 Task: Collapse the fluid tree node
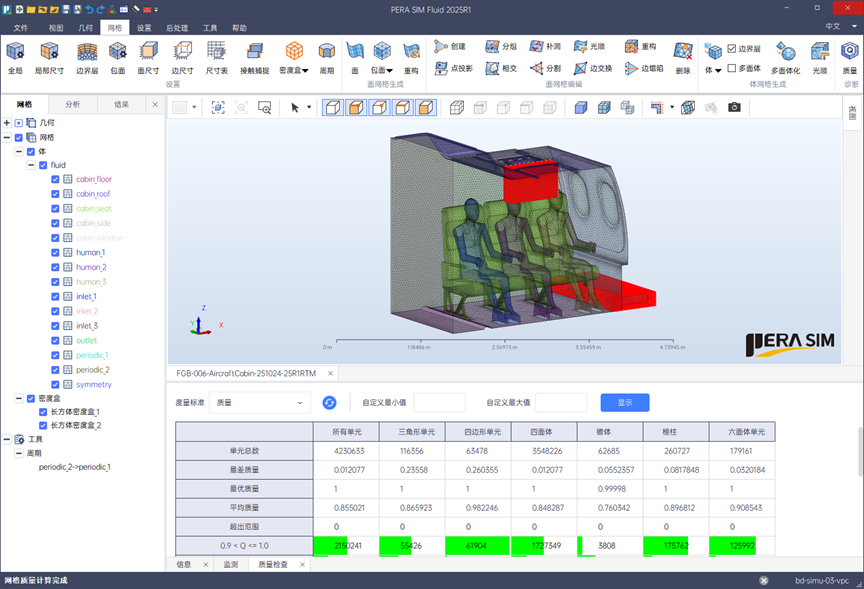pyautogui.click(x=31, y=165)
